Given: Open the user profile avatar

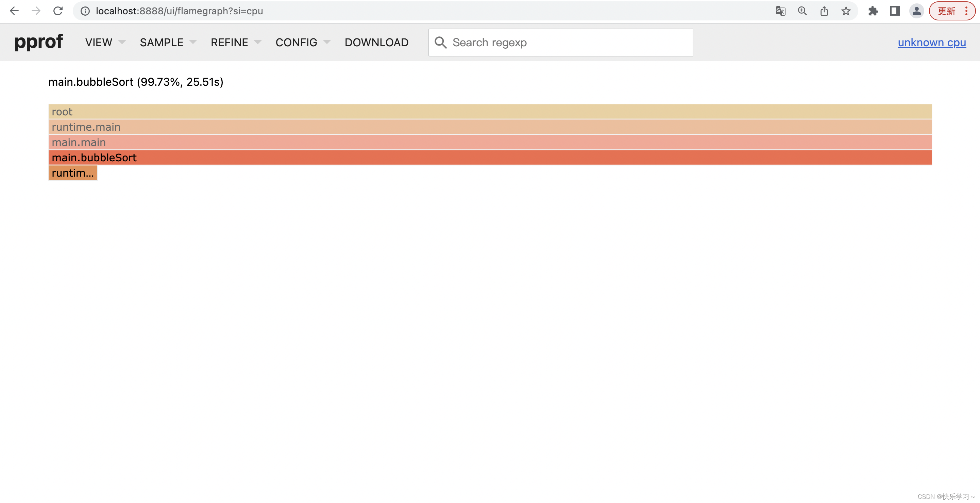Looking at the screenshot, I should pos(916,11).
